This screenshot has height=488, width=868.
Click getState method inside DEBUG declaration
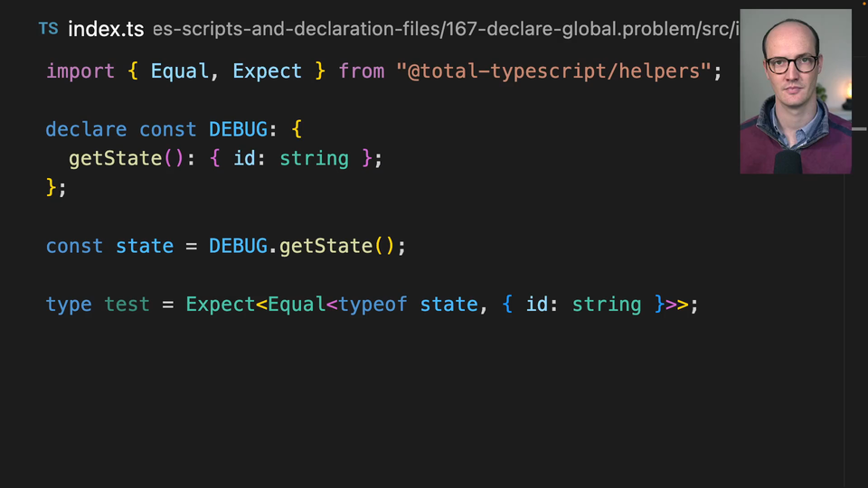click(115, 158)
